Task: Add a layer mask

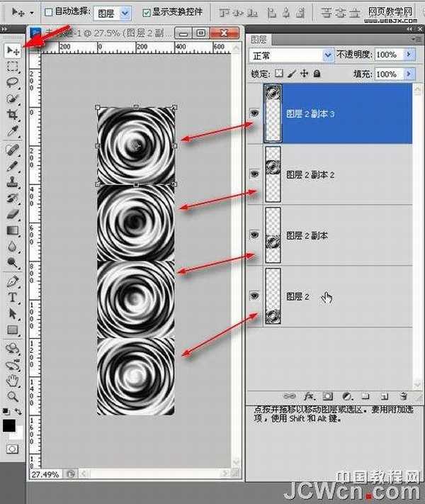Action: [x=327, y=396]
